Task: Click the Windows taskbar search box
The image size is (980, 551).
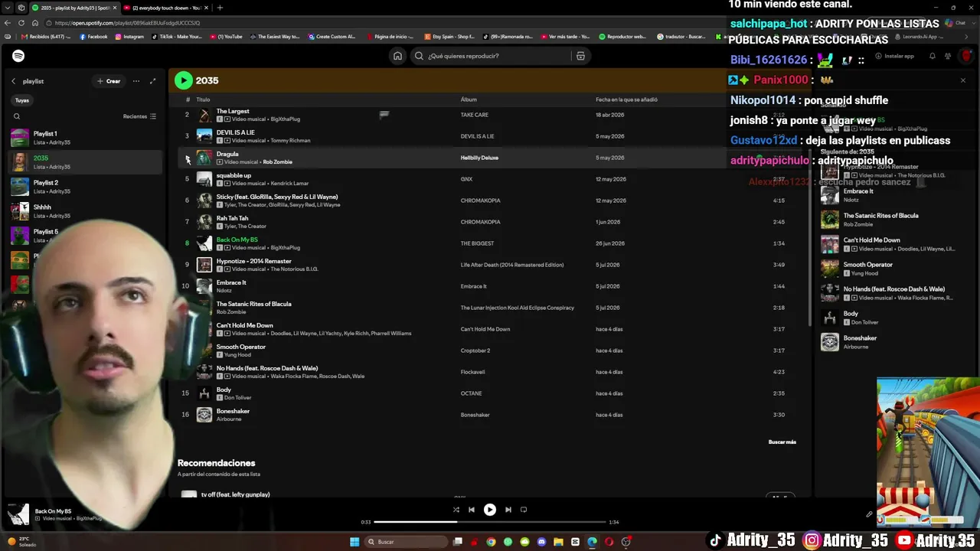Action: click(x=406, y=542)
